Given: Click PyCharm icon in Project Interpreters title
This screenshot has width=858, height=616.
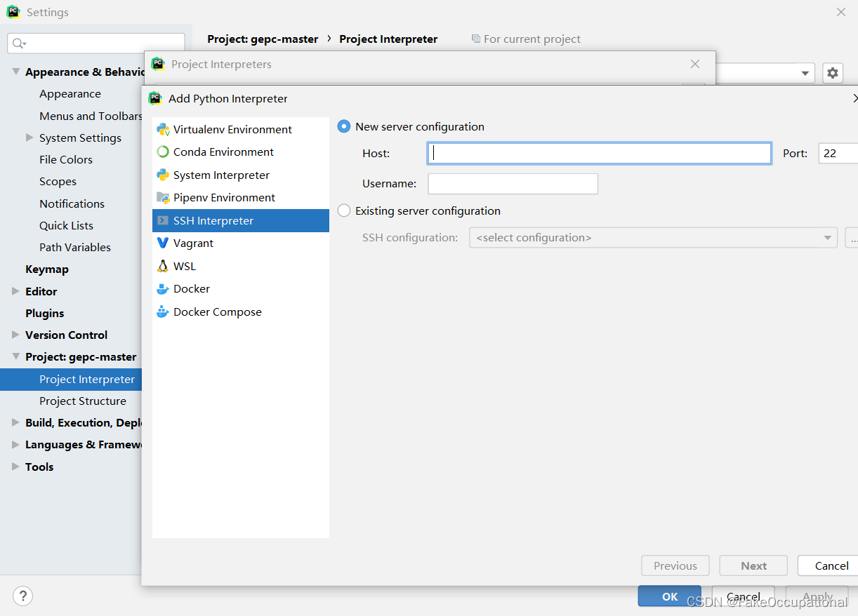Looking at the screenshot, I should click(x=158, y=64).
